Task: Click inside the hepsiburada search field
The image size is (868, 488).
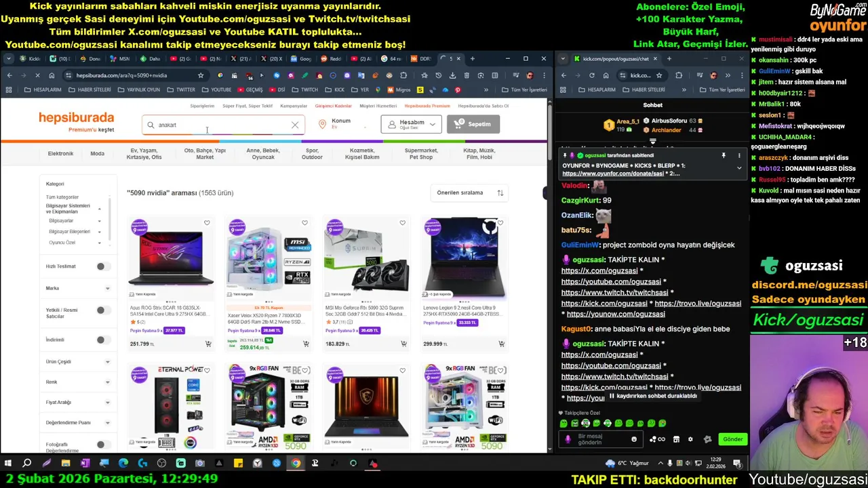Action: (224, 125)
